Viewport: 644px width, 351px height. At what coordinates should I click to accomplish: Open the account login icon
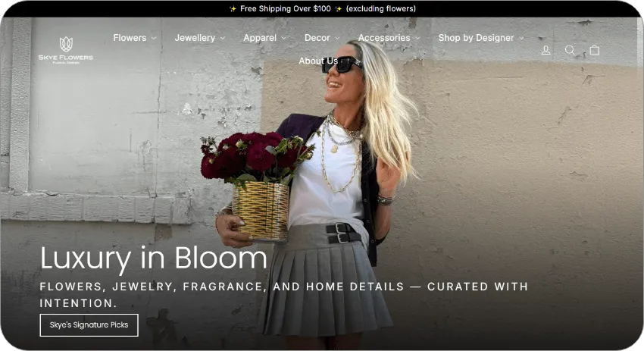click(x=546, y=50)
